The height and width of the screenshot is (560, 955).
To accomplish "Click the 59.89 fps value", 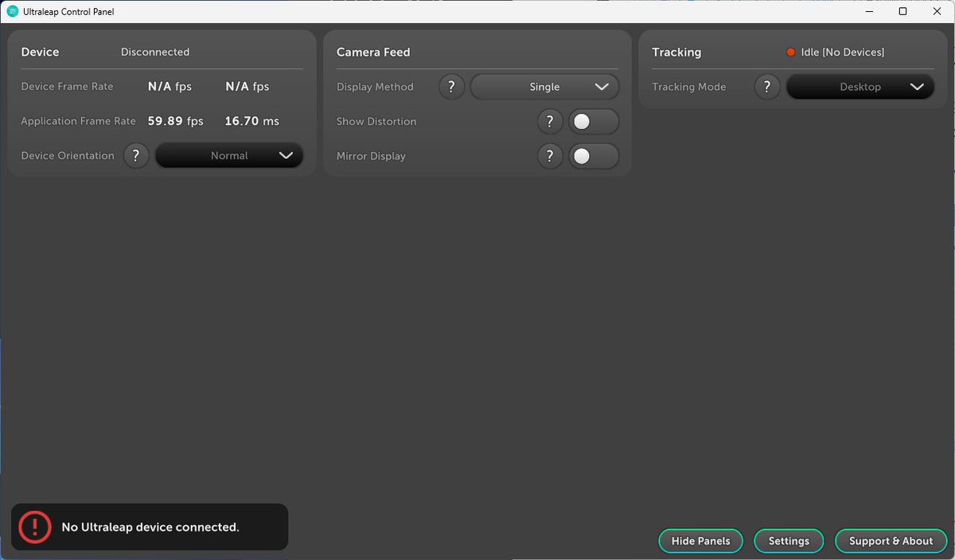I will pos(176,121).
